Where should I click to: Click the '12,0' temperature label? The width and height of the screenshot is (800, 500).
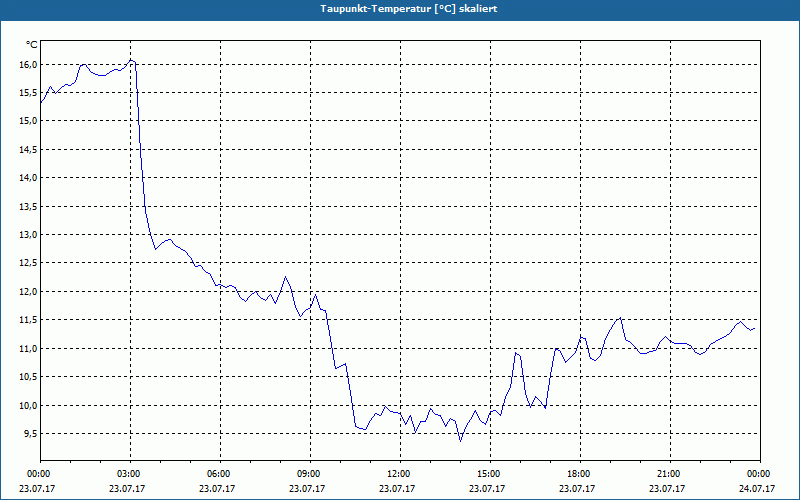point(29,291)
